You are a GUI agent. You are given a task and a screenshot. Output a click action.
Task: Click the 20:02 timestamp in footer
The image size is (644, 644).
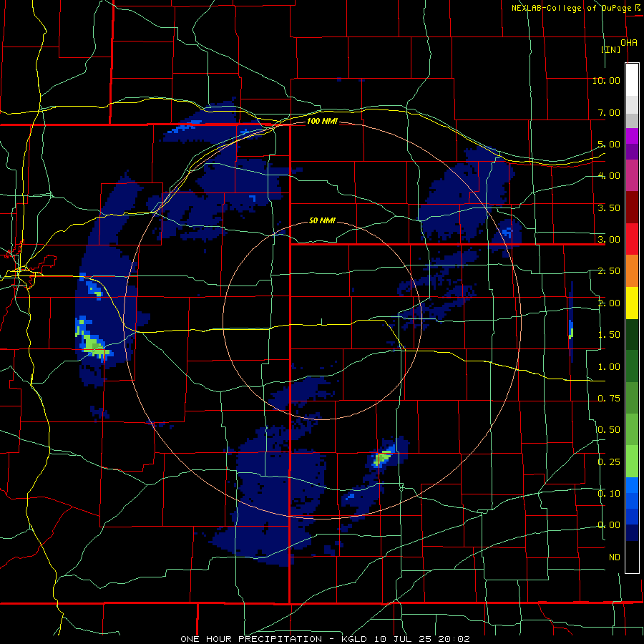point(454,639)
